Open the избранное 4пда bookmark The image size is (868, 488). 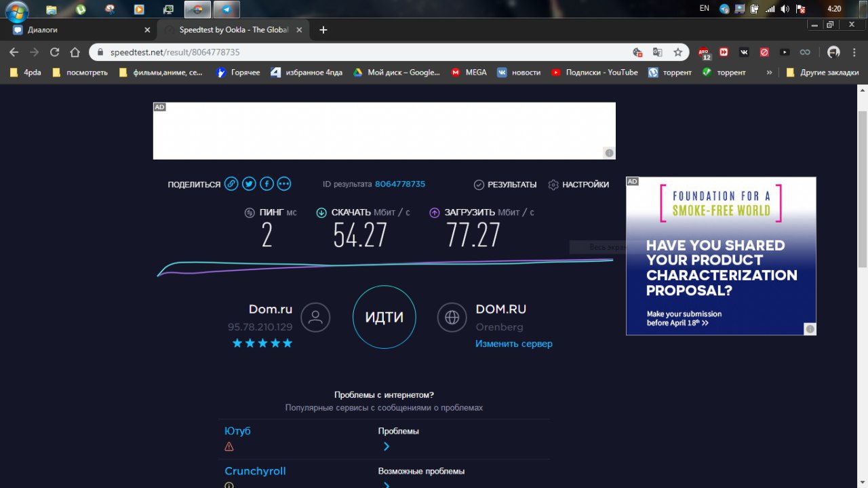(307, 72)
